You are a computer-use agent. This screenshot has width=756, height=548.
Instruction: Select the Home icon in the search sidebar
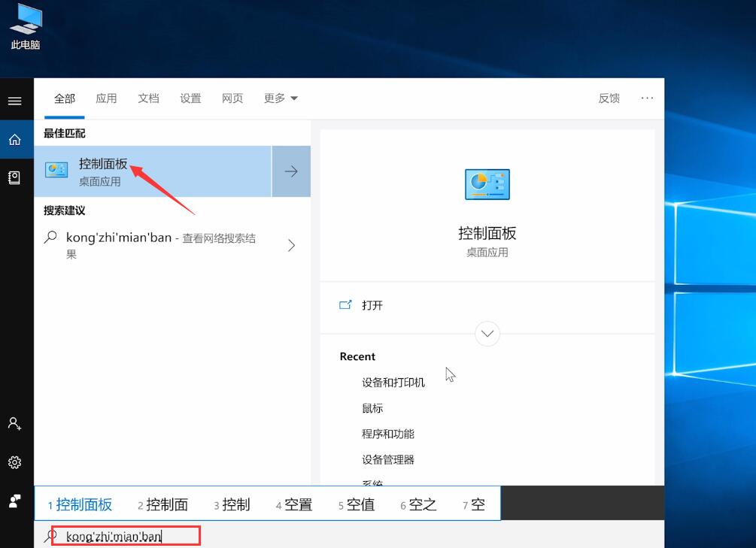pos(16,139)
